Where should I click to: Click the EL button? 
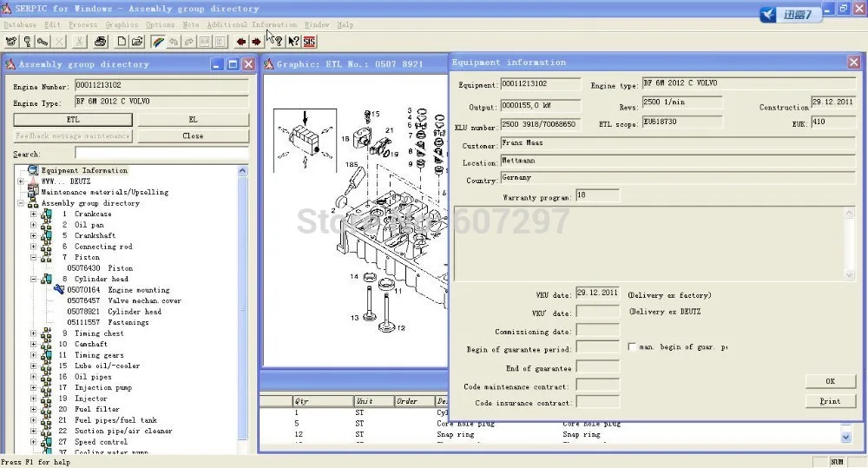click(194, 120)
